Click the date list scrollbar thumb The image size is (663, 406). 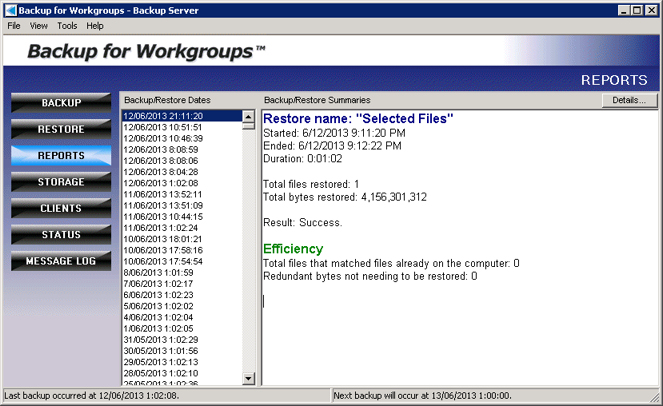tap(249, 126)
